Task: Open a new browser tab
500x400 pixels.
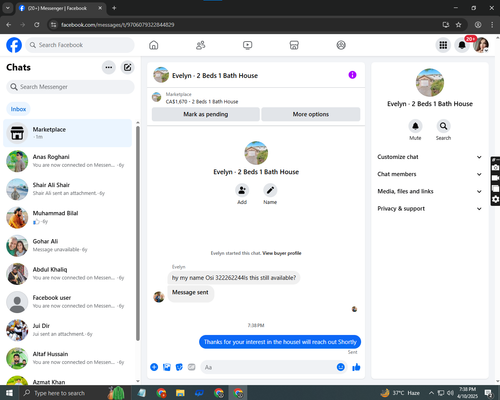Action: (114, 8)
